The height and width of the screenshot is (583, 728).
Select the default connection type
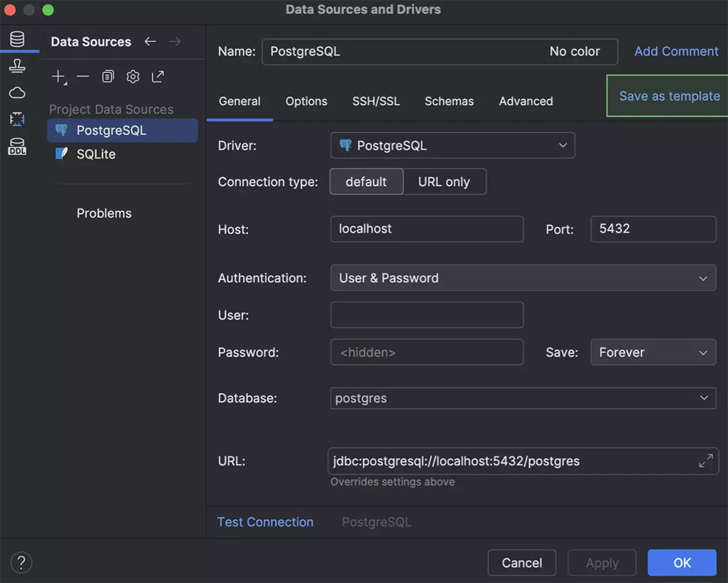tap(366, 182)
